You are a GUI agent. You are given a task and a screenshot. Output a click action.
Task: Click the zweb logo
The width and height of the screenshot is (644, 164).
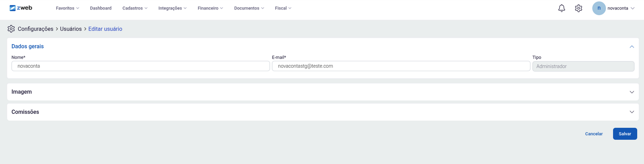[21, 8]
